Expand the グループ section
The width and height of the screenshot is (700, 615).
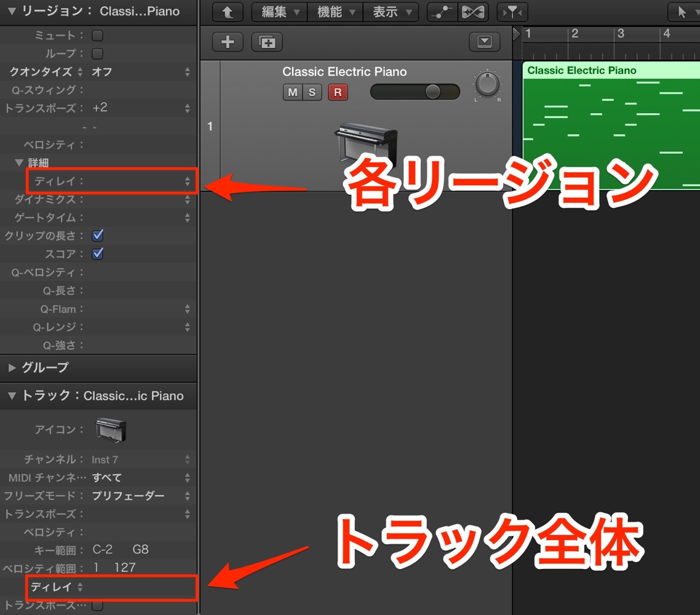click(12, 368)
